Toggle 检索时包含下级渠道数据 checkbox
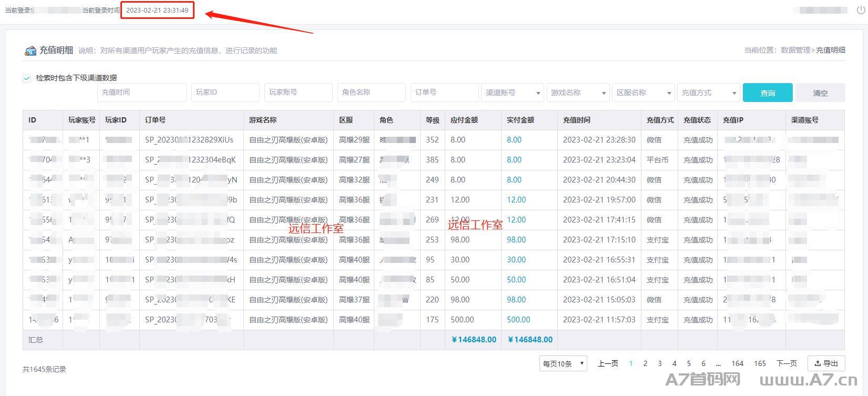The image size is (868, 396). [x=27, y=78]
